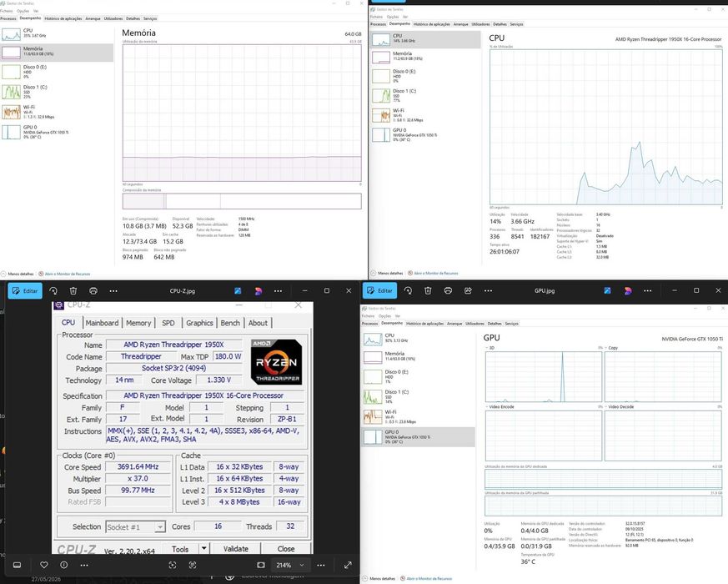Open the Socket #1 selection dropdown
Image resolution: width=728 pixels, height=584 pixels.
135,527
